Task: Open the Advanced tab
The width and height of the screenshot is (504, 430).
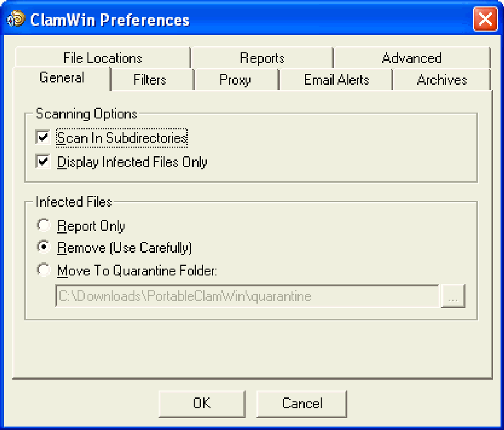Action: [x=411, y=58]
